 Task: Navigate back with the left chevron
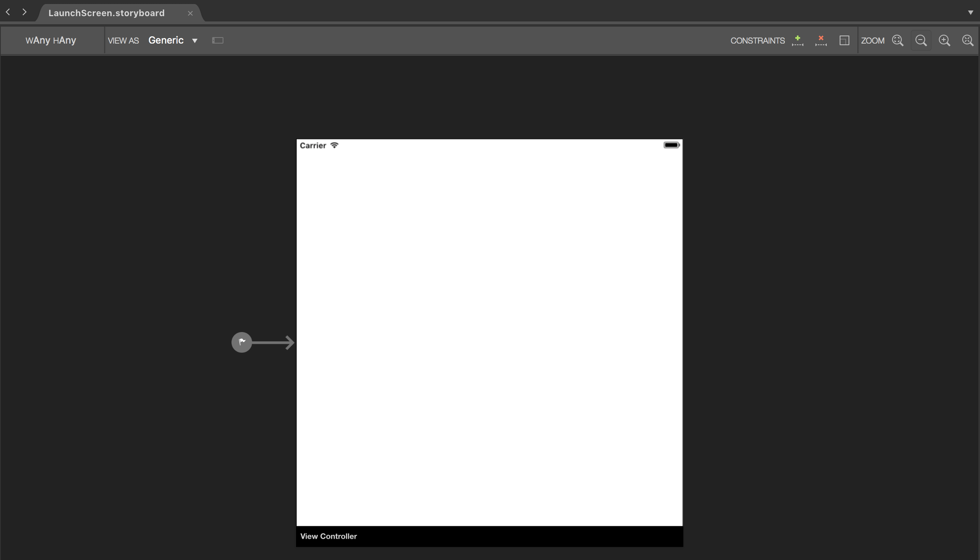[8, 12]
